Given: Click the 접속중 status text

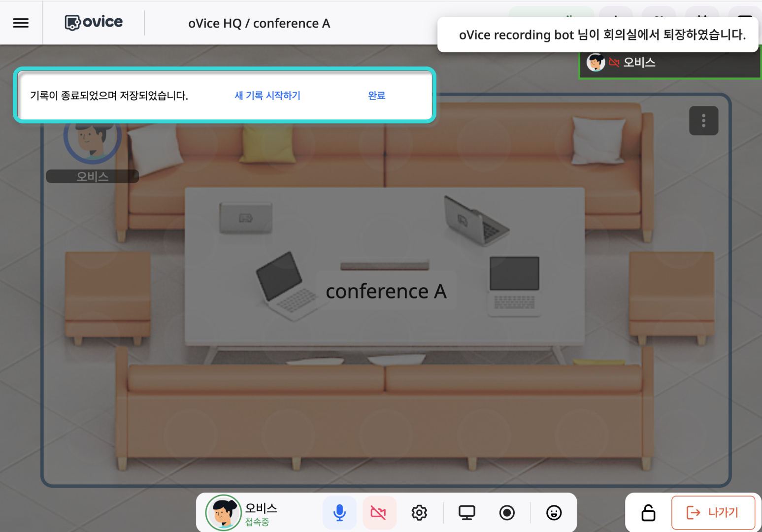Looking at the screenshot, I should pyautogui.click(x=257, y=522).
